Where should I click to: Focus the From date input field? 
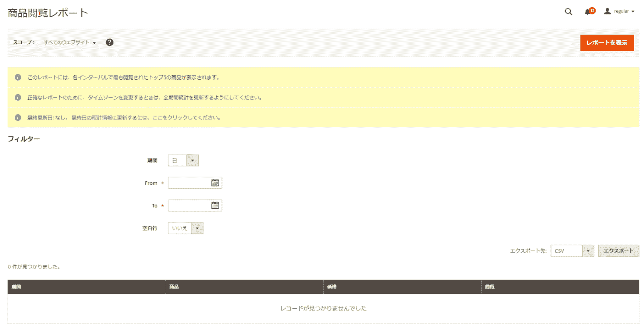point(189,183)
